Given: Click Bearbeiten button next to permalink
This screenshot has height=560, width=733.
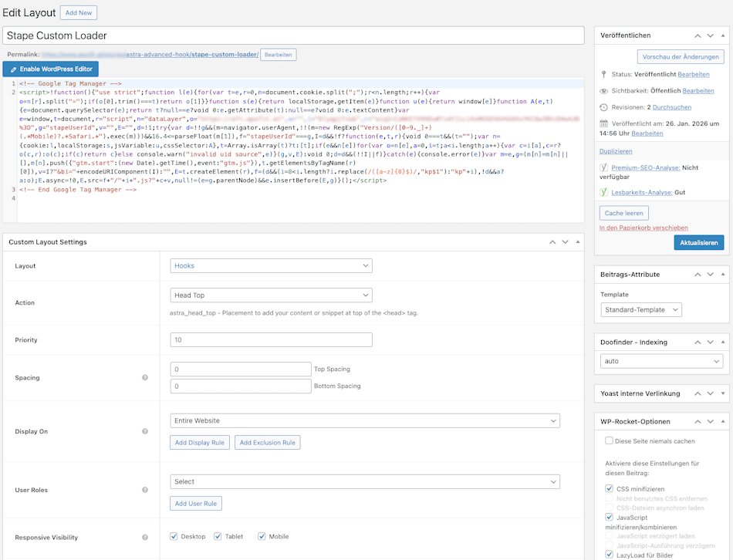Looking at the screenshot, I should coord(278,55).
